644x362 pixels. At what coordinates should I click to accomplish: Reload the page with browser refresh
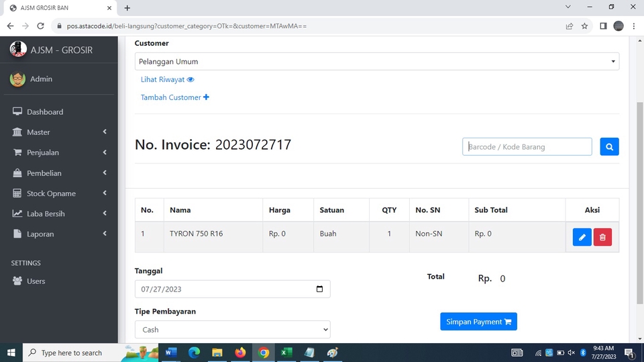click(40, 26)
